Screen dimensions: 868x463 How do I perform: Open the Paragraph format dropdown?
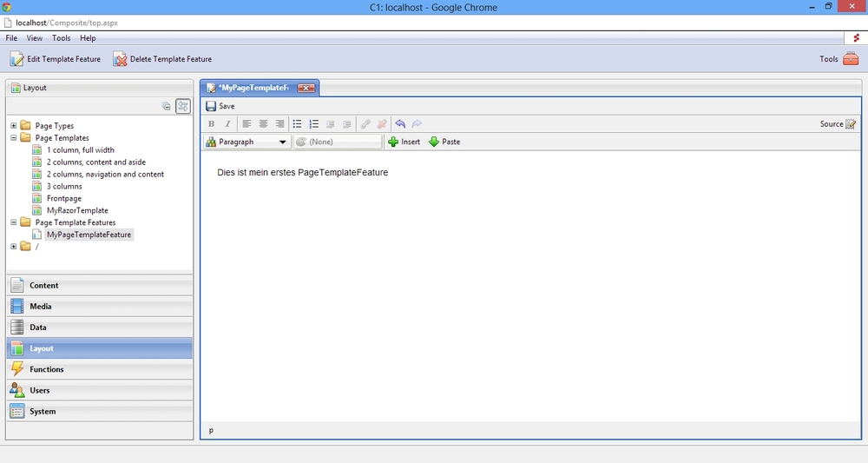247,142
